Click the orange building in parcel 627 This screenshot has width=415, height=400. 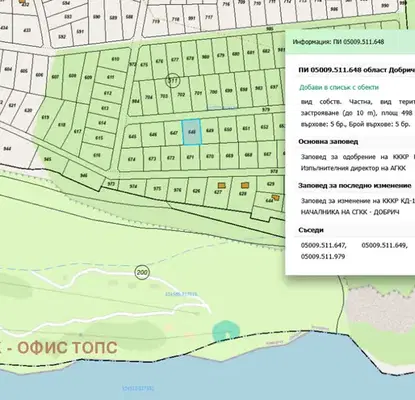(x=221, y=185)
